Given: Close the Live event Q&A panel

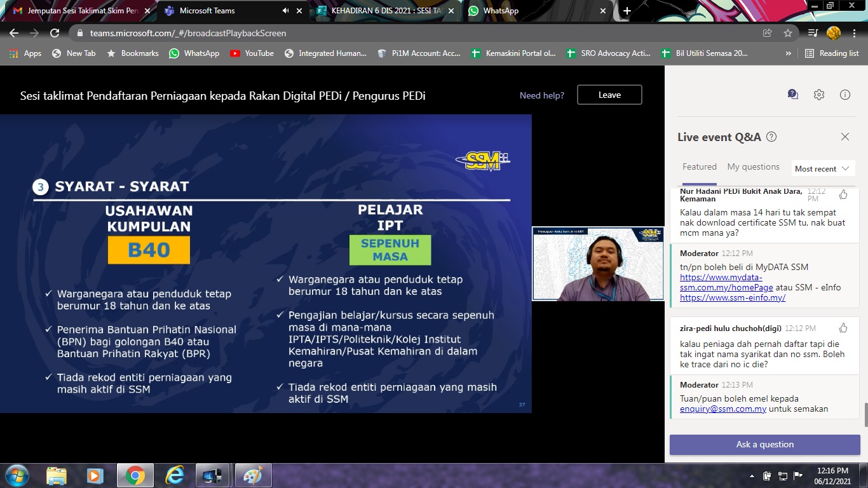Looking at the screenshot, I should (x=845, y=137).
